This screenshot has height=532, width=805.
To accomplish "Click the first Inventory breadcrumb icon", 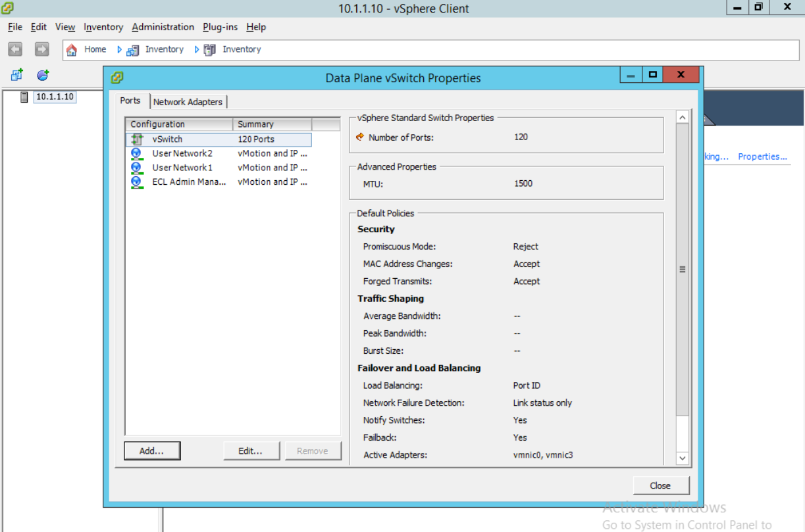I will (x=132, y=49).
